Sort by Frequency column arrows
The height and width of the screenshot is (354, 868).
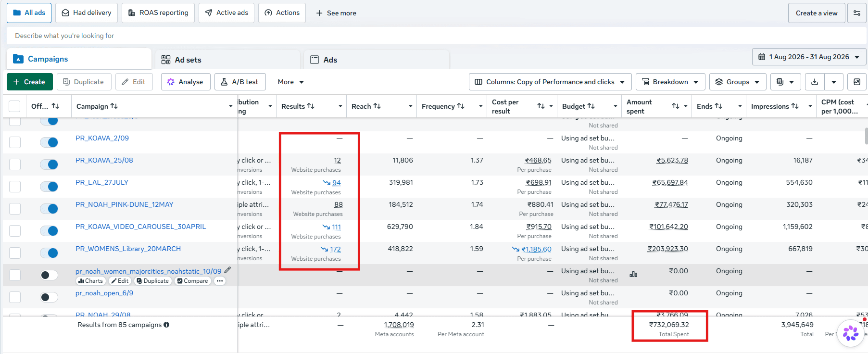point(461,106)
